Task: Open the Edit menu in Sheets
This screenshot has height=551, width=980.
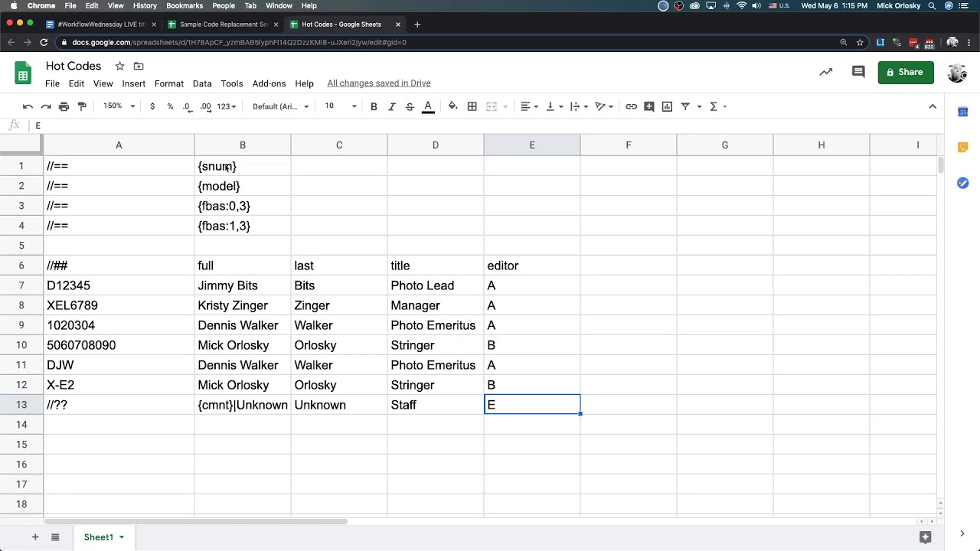Action: click(x=77, y=83)
